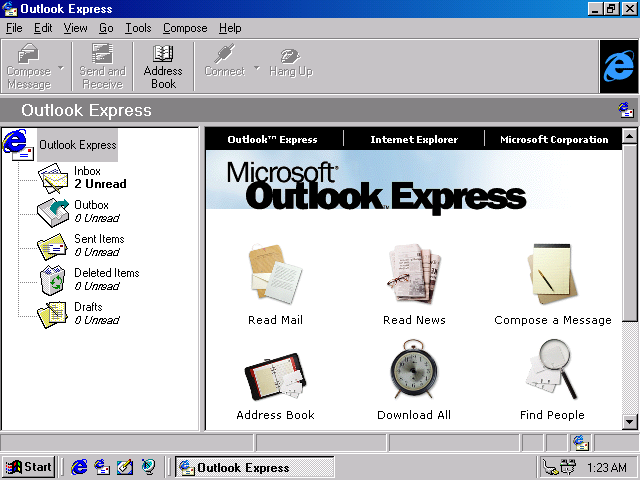Viewport: 640px width, 480px height.
Task: Open the Tools menu
Action: pos(138,28)
